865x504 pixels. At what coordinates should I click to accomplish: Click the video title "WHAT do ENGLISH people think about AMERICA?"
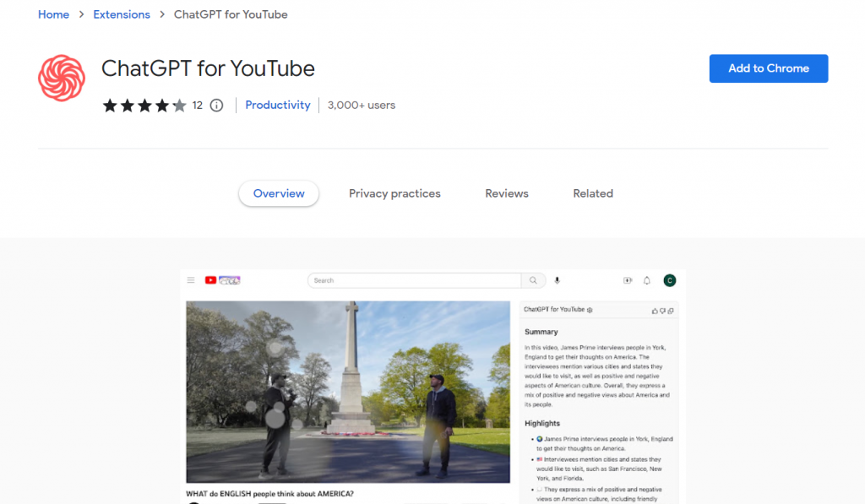tap(269, 494)
